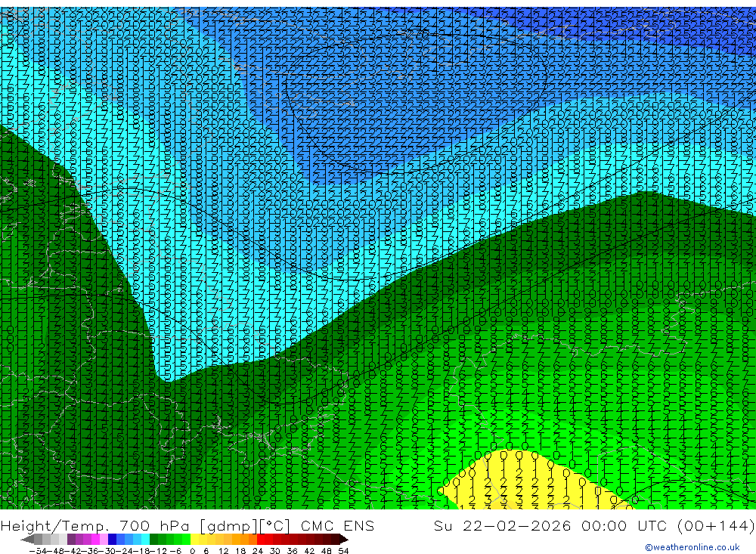The height and width of the screenshot is (554, 756).
Task: Pick the dark green swatch in the legend
Action: [153, 539]
